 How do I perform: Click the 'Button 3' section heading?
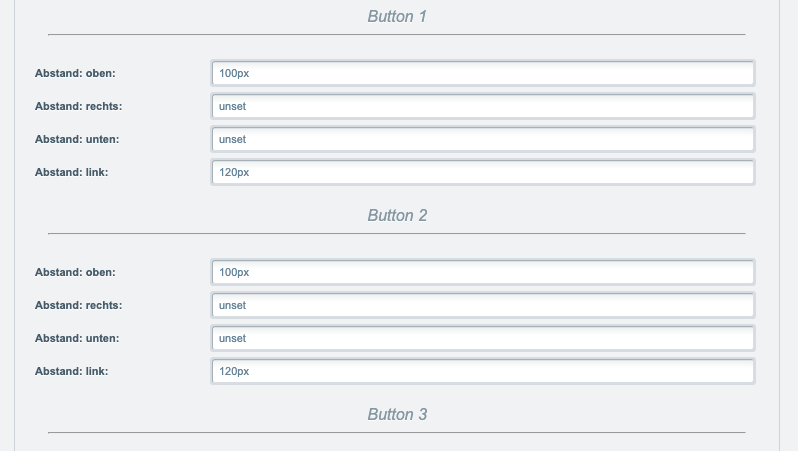point(397,414)
